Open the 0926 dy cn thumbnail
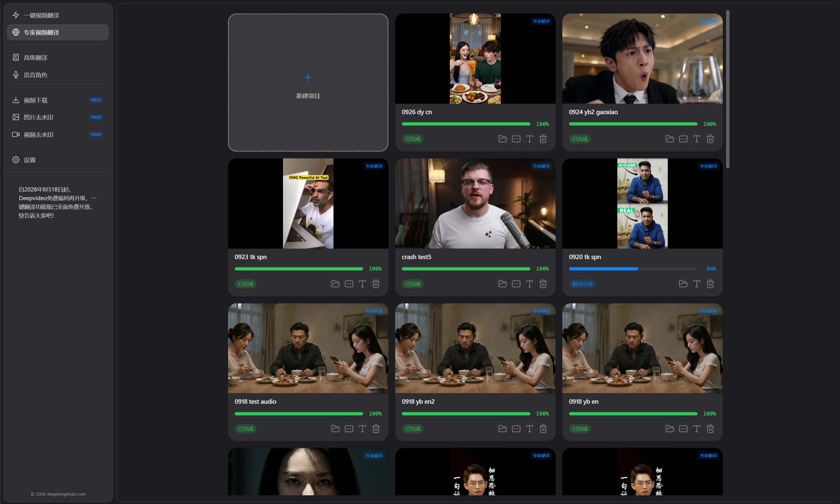Image resolution: width=840 pixels, height=504 pixels. click(x=475, y=58)
